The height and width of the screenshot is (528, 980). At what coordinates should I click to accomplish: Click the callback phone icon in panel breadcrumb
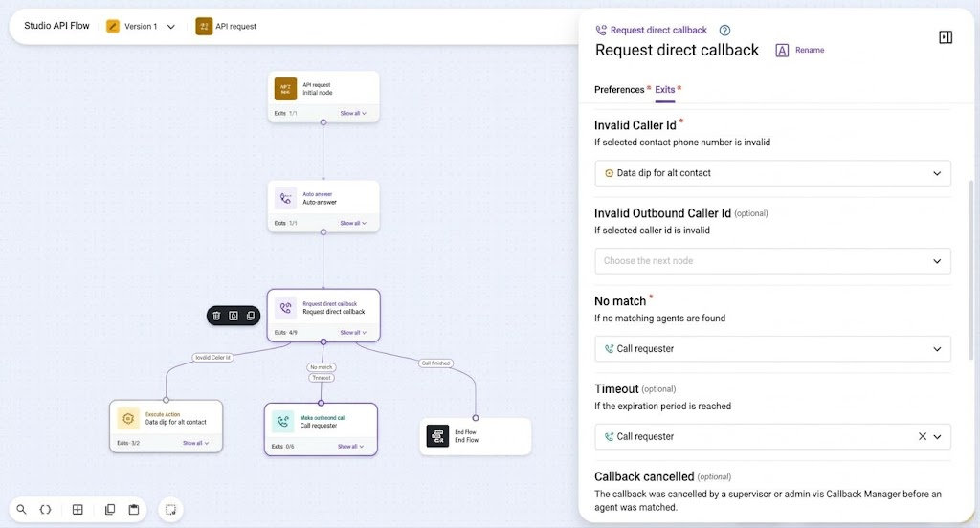coord(601,30)
